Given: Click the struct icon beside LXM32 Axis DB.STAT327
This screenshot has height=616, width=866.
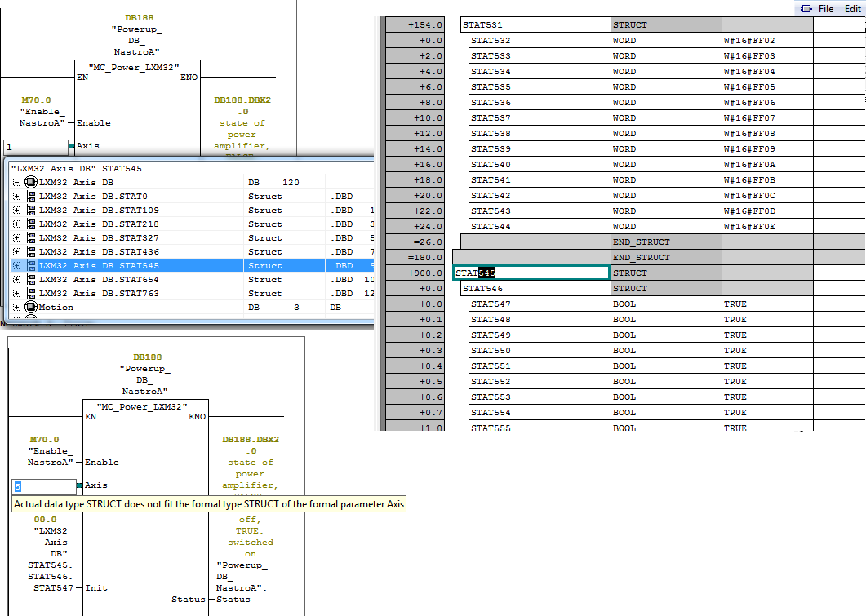Looking at the screenshot, I should click(x=32, y=238).
